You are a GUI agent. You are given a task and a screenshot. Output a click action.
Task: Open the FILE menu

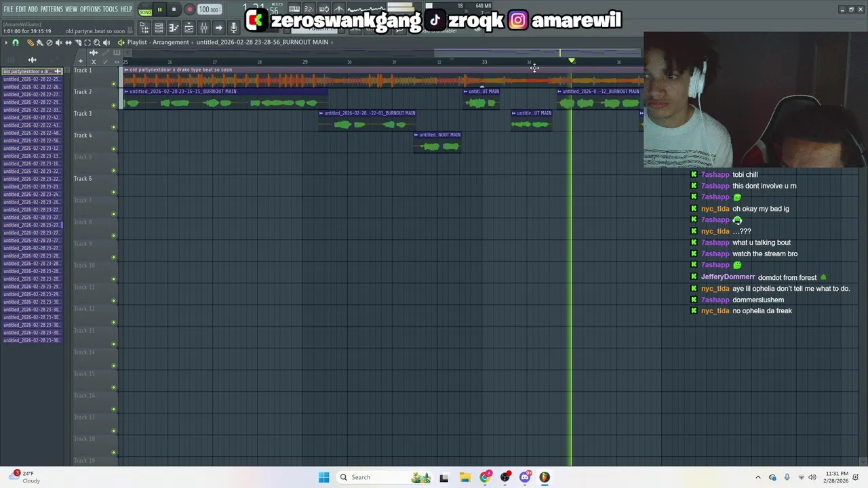pyautogui.click(x=8, y=9)
